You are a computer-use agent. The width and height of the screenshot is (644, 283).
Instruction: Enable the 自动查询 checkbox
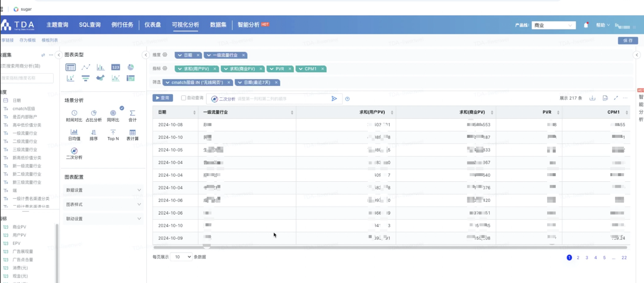tap(183, 98)
